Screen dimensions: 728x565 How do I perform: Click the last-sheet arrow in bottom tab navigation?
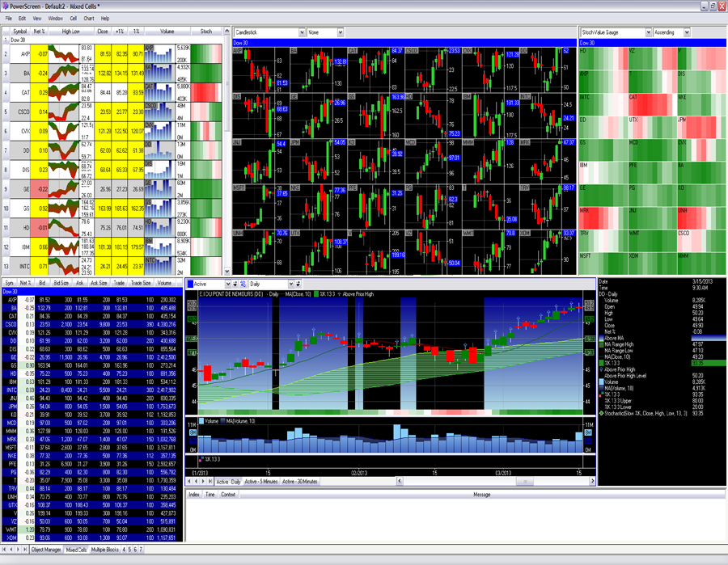coord(26,550)
